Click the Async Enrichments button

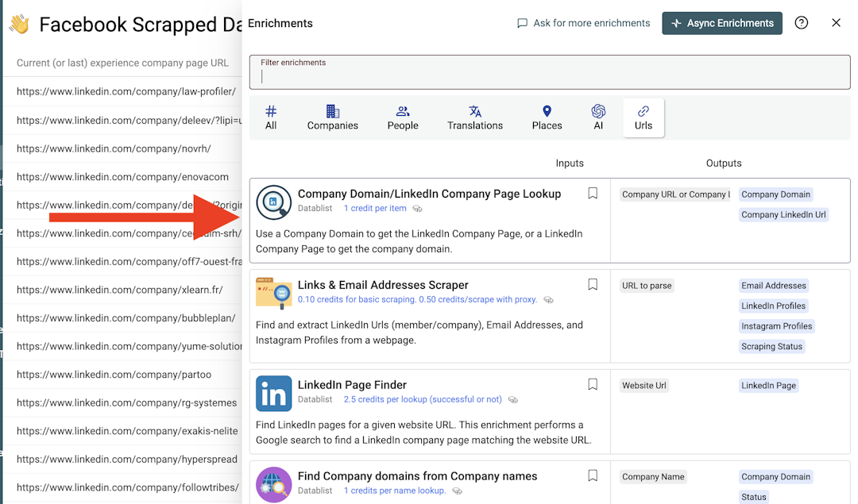(722, 23)
